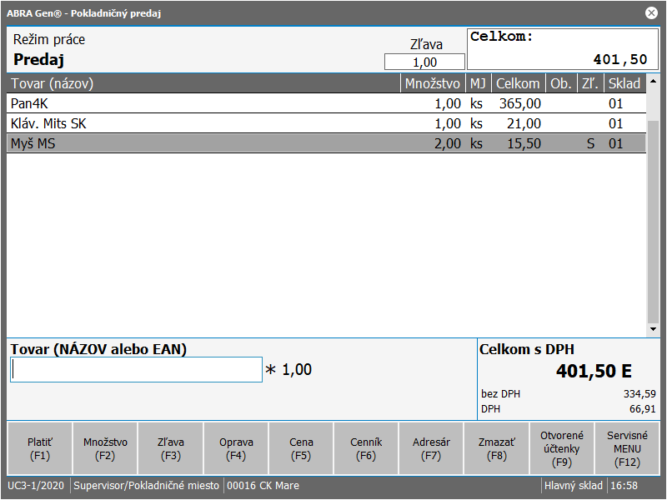Show Otvorené účtenky (F9) open receipts
This screenshot has width=667, height=500.
[561, 448]
